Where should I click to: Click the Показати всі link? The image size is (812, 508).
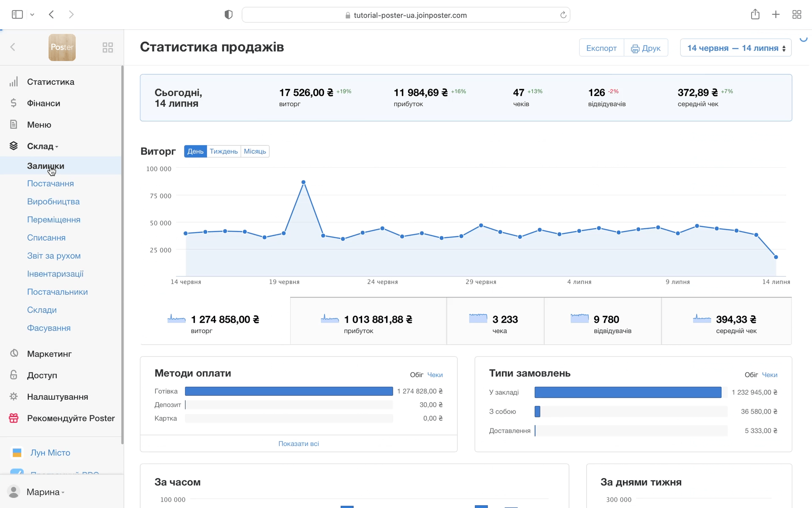click(299, 444)
